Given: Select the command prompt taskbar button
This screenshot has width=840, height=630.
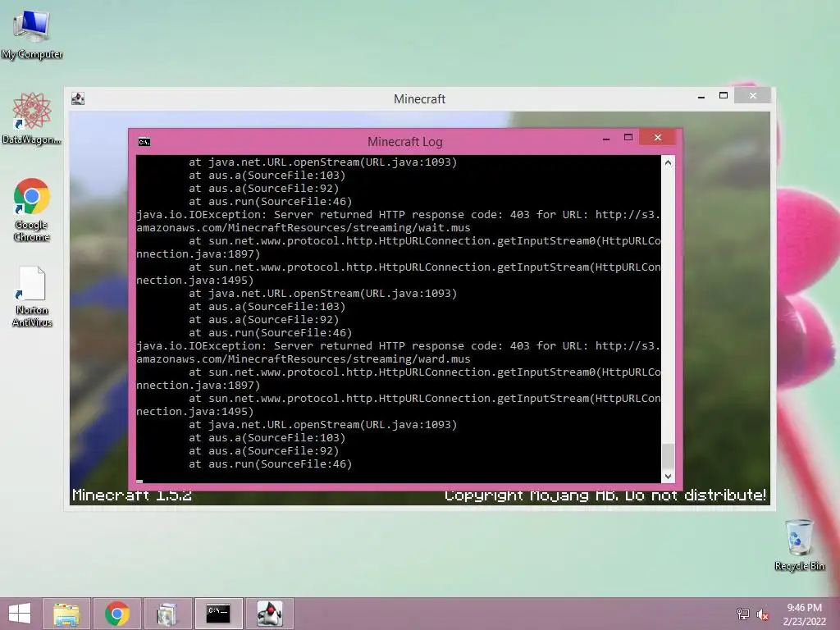Looking at the screenshot, I should pos(218,614).
